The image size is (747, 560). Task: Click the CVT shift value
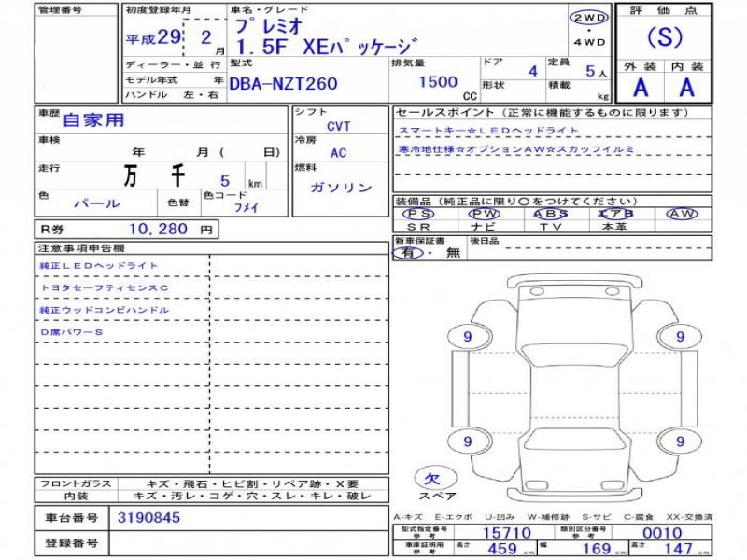(340, 125)
